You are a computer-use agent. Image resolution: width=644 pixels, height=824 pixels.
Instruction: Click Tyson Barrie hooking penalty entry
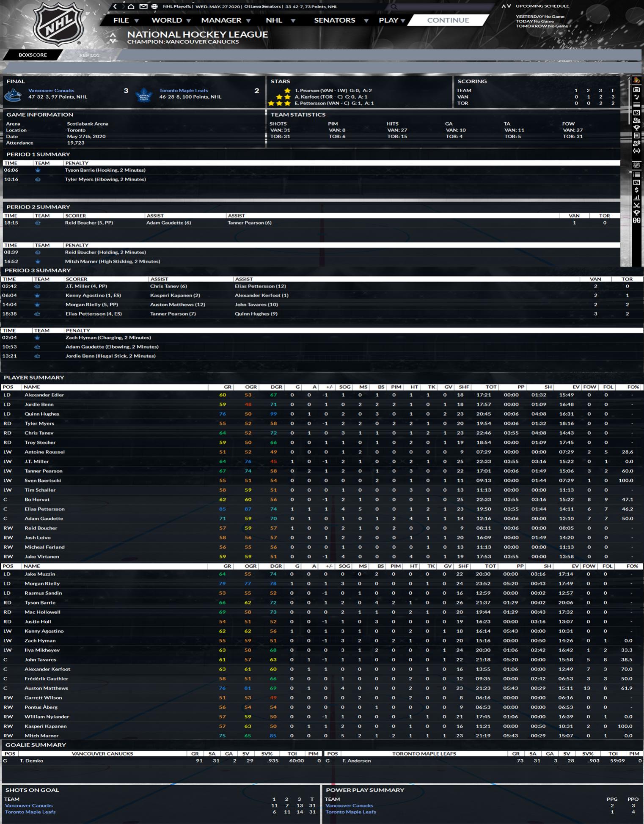(x=105, y=170)
